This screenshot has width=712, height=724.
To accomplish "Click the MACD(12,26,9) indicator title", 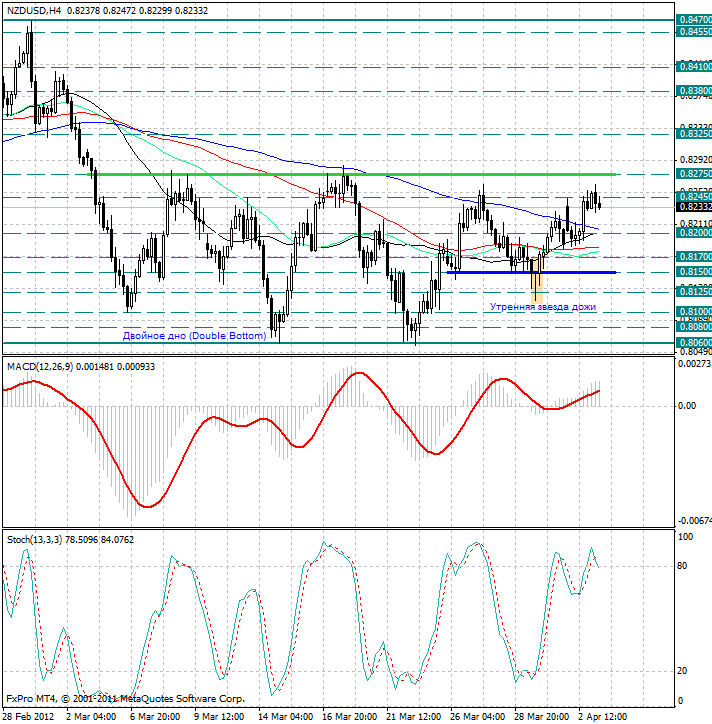I will tap(40, 367).
